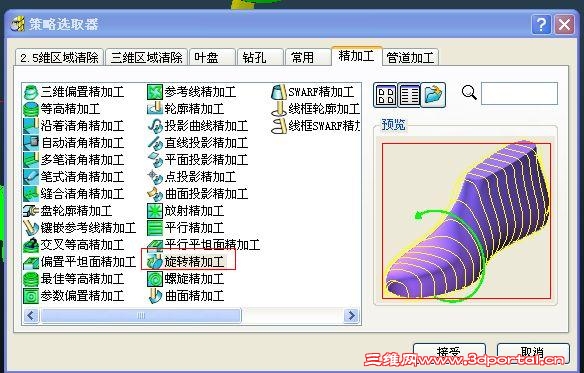584x373 pixels.
Task: Select the 螺旋精加工 icon
Action: 155,279
